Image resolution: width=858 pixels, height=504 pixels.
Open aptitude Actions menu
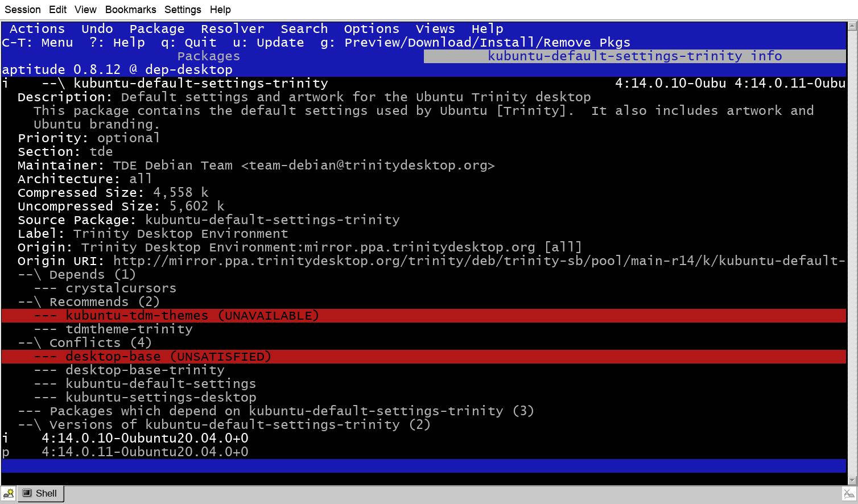point(37,29)
